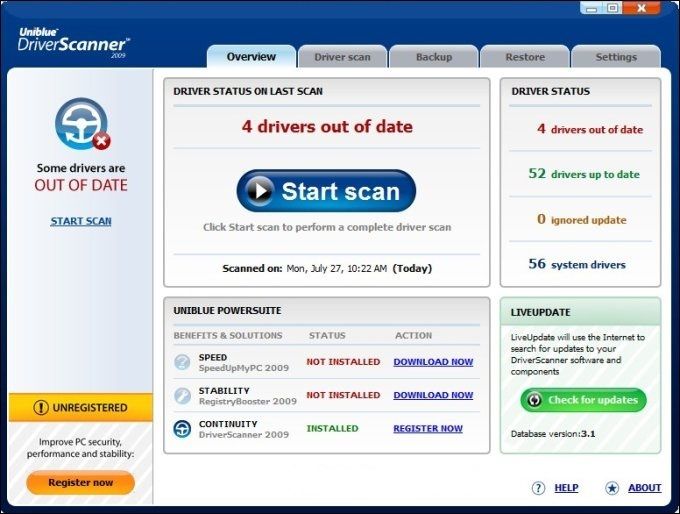This screenshot has width=680, height=514.
Task: Maximize the DriverScanner window
Action: [612, 8]
